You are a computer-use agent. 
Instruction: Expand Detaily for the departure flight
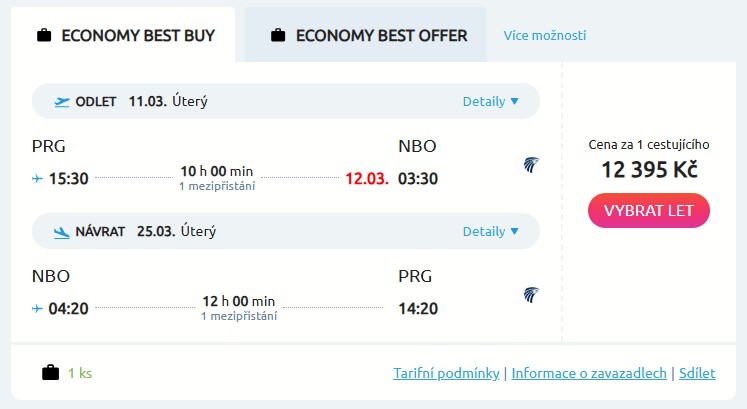tap(490, 101)
